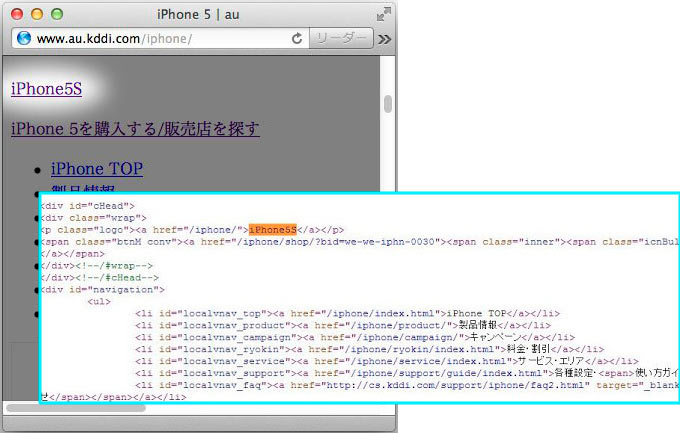Open the iPhone TOP link

pyautogui.click(x=97, y=169)
